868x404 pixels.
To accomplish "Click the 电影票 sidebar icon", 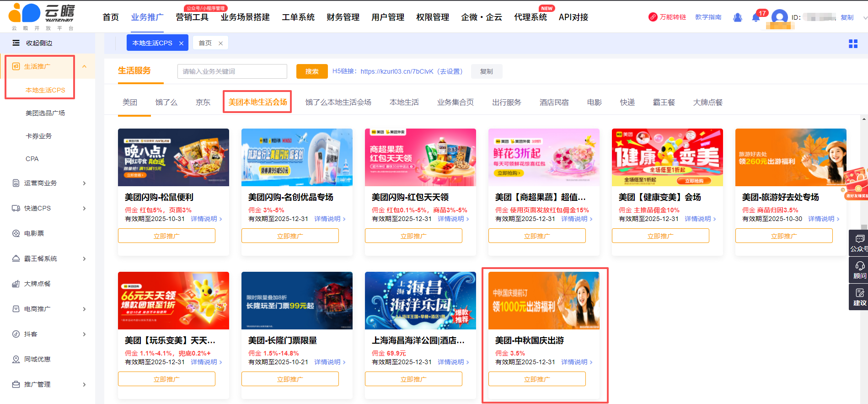I will 16,233.
